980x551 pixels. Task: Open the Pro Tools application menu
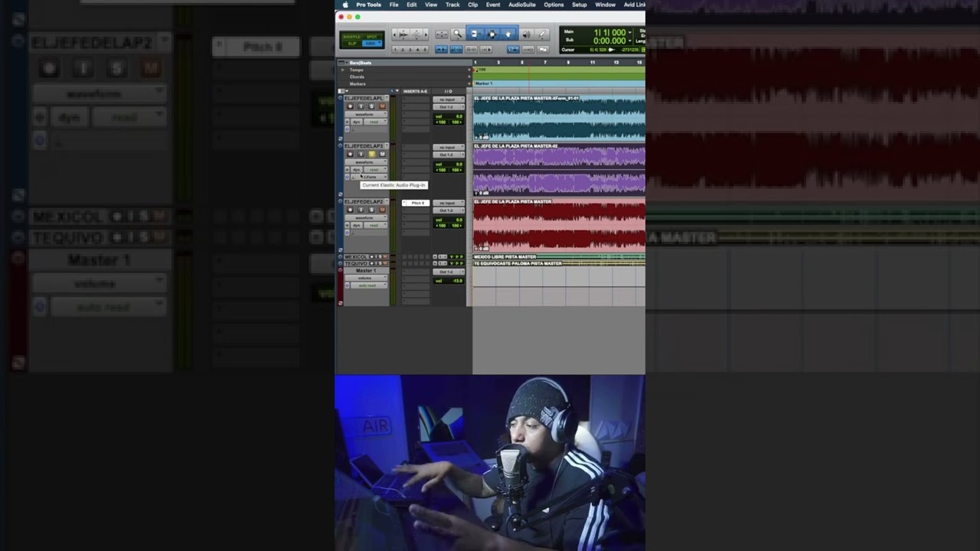click(368, 5)
